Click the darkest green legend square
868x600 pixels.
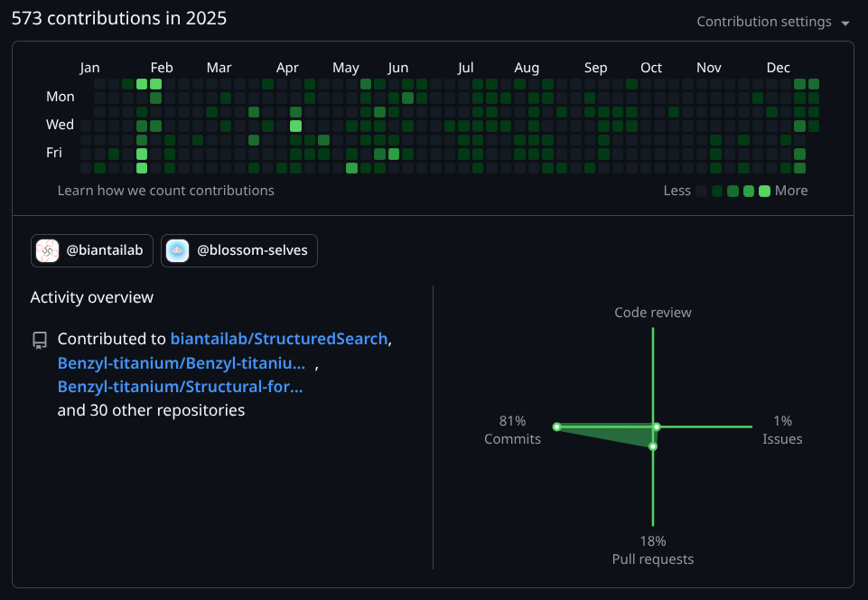pyautogui.click(x=716, y=191)
